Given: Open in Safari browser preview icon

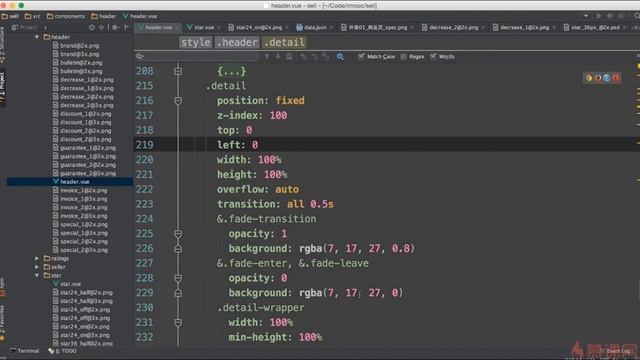Looking at the screenshot, I should (607, 78).
